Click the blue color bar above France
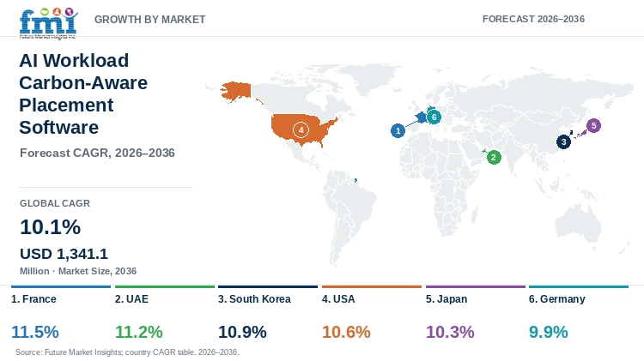The image size is (644, 361). [61, 286]
